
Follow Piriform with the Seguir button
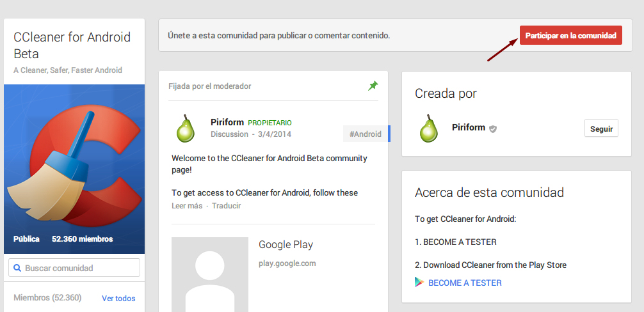pos(601,129)
